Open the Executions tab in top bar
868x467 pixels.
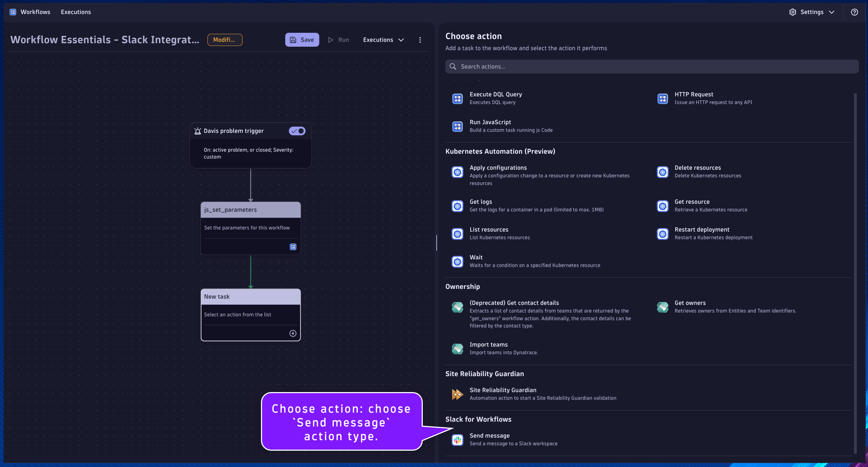(x=76, y=12)
